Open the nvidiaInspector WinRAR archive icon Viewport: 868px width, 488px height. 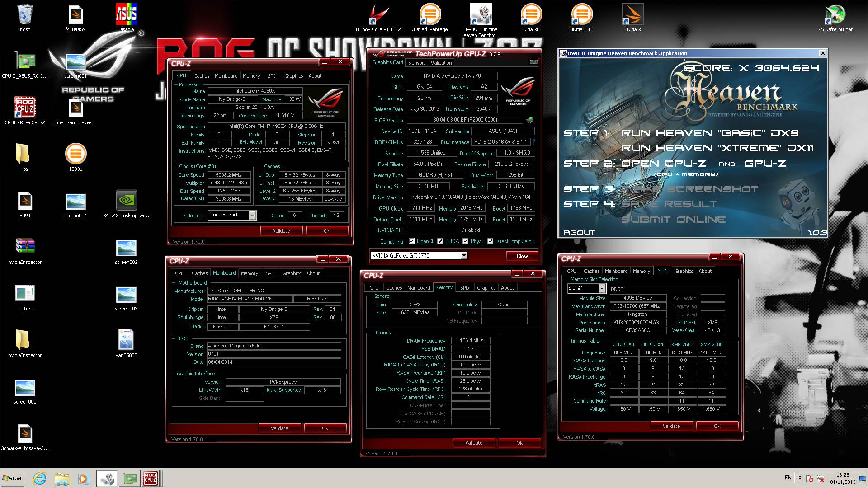pyautogui.click(x=25, y=251)
